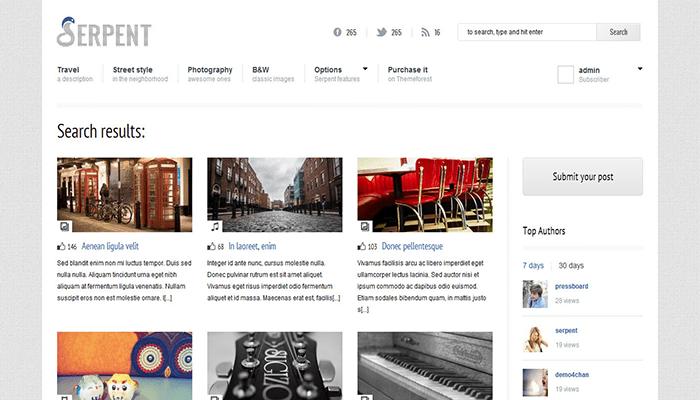Open the cobblestone street thumbnail
The height and width of the screenshot is (400, 700).
(275, 195)
